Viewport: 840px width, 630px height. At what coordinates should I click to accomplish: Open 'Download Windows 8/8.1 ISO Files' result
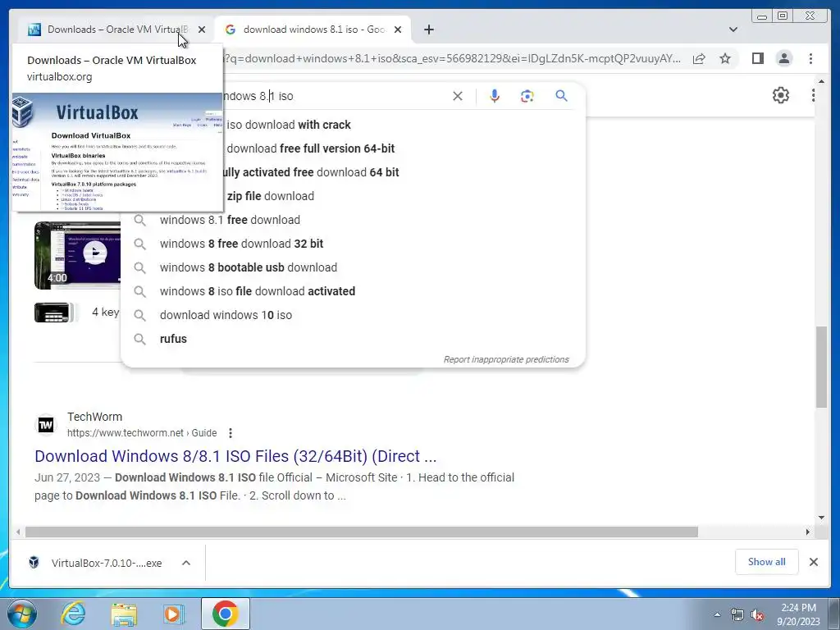[x=235, y=456]
